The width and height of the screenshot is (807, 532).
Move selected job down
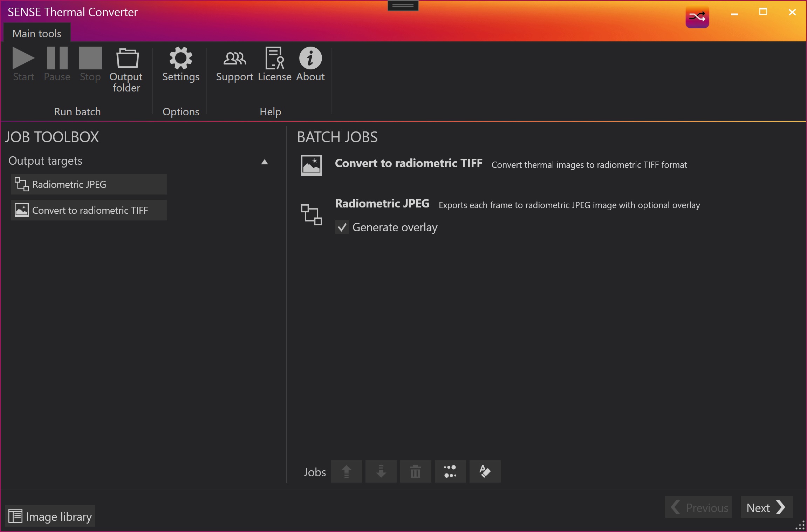[x=381, y=471]
